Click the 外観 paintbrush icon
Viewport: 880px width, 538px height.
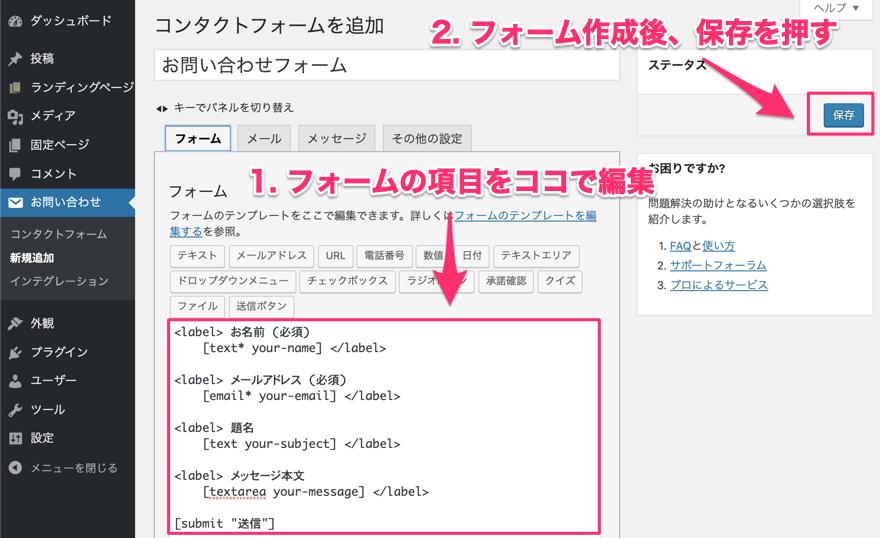15,323
